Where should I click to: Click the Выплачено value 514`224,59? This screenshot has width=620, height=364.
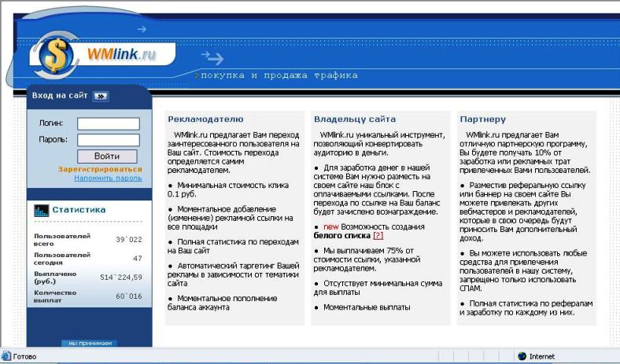tap(121, 278)
